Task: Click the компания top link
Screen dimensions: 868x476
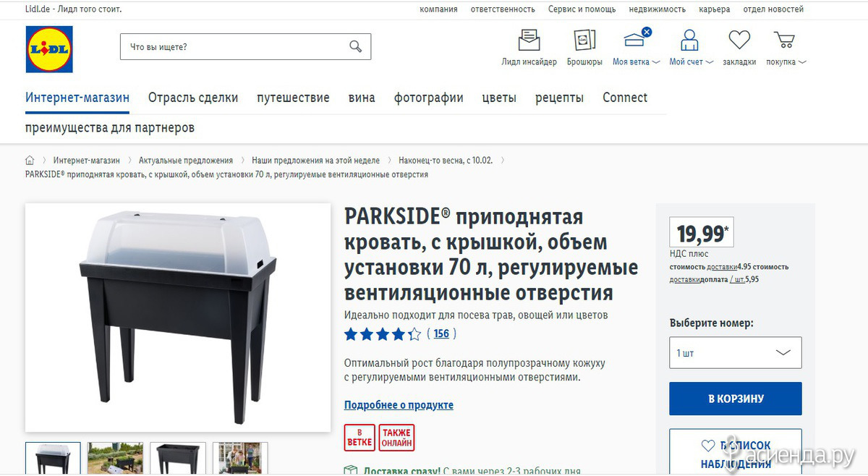Action: pyautogui.click(x=438, y=9)
